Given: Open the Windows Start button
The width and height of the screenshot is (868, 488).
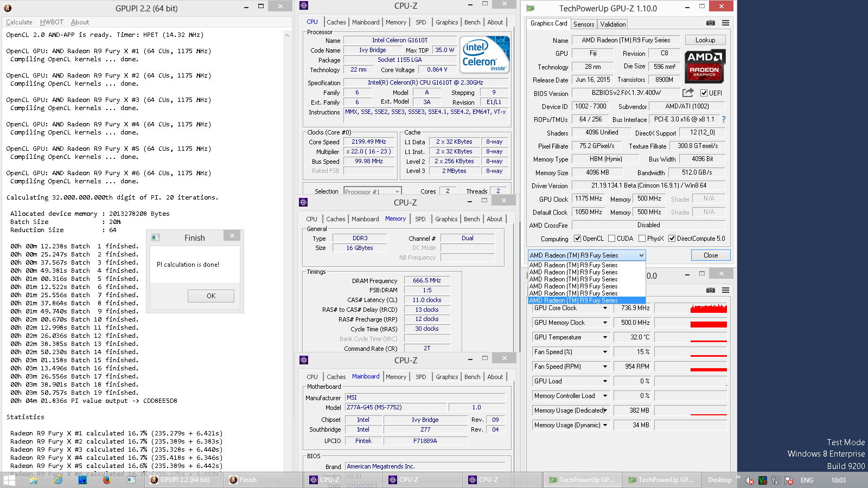Looking at the screenshot, I should click(x=9, y=480).
